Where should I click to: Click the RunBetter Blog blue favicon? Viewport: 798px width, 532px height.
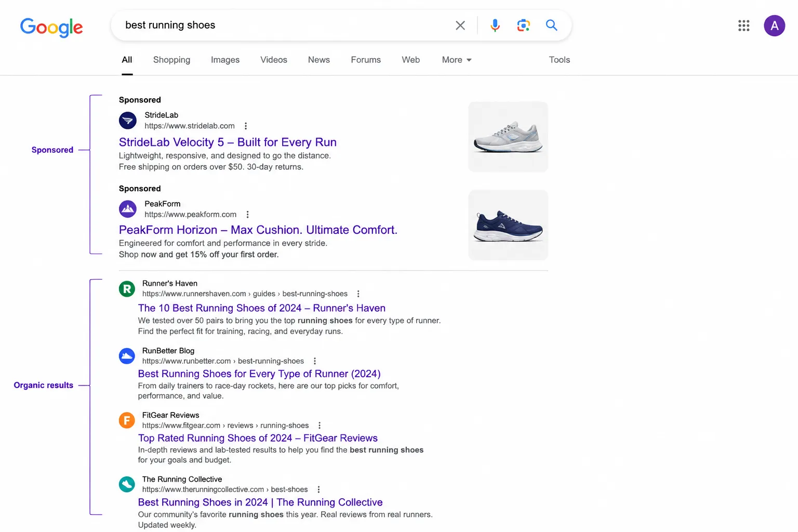click(x=127, y=356)
